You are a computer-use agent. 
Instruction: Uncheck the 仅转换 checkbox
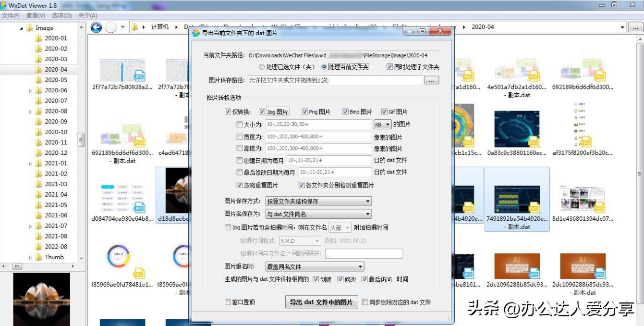tap(229, 112)
